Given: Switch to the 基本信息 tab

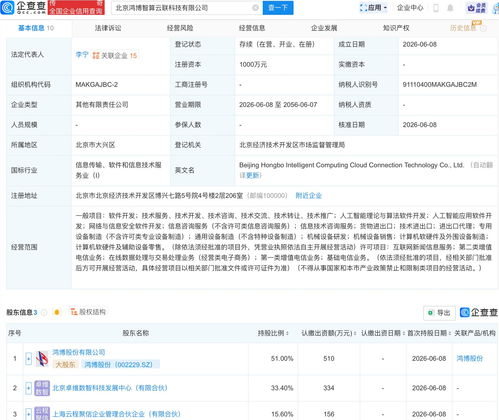Looking at the screenshot, I should tap(36, 28).
